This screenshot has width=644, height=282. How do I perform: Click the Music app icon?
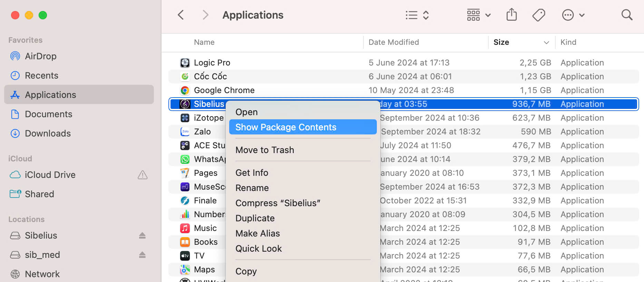pyautogui.click(x=185, y=228)
